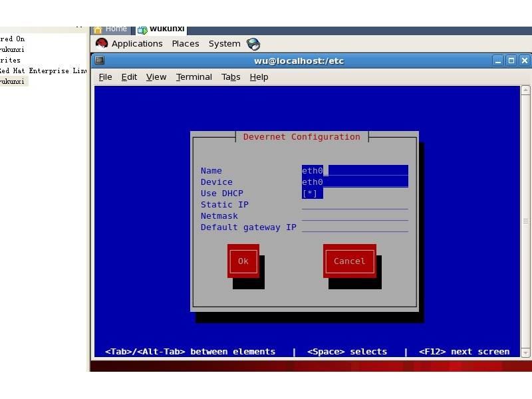The height and width of the screenshot is (399, 532).
Task: Maximize the terminal window
Action: point(511,61)
